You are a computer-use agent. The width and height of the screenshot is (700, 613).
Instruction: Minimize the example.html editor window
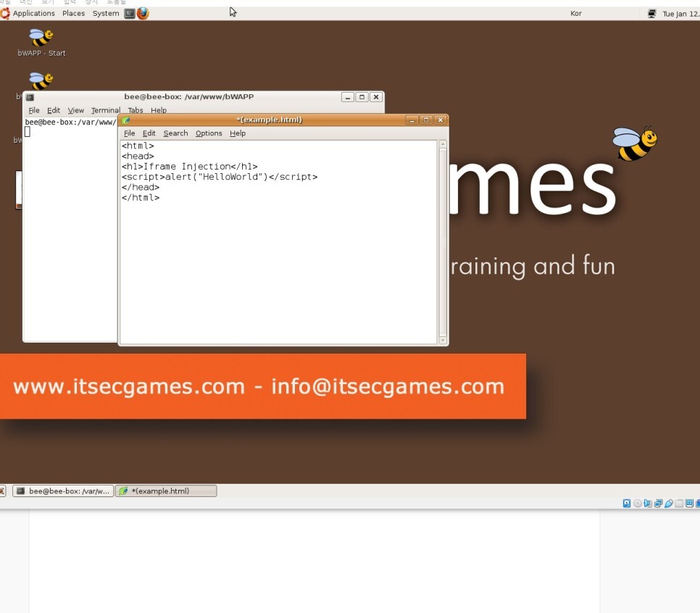pos(412,120)
